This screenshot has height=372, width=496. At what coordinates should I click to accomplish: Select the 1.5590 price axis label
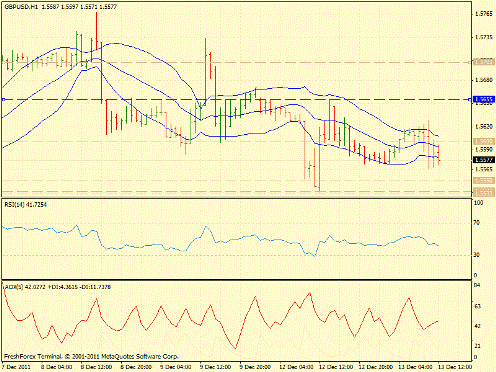point(483,150)
